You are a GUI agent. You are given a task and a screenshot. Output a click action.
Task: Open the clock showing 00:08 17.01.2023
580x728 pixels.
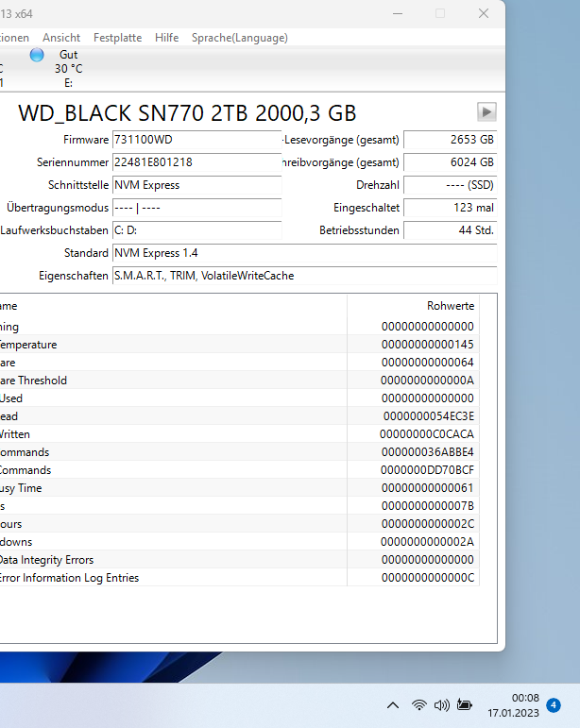pos(513,705)
